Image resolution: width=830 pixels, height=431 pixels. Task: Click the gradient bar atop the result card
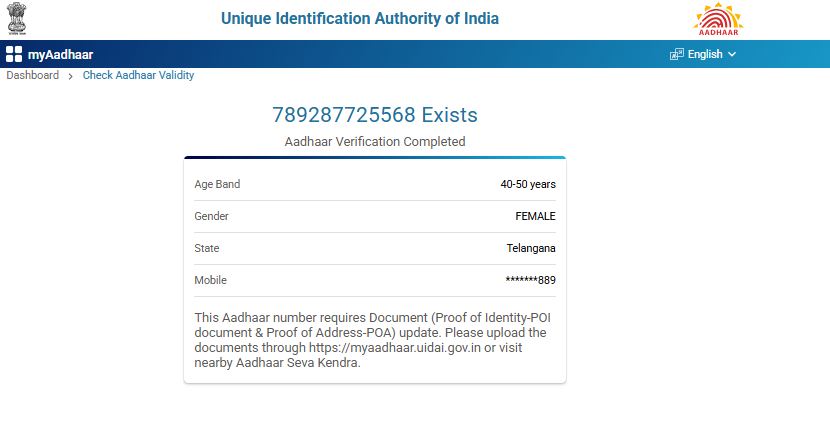375,157
